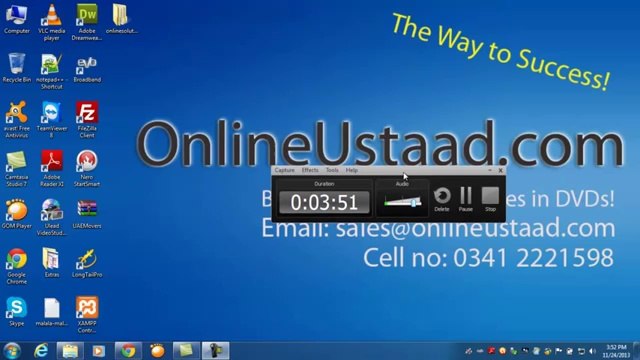Select the malala-mal... file icon
The height and width of the screenshot is (360, 640).
click(x=51, y=311)
